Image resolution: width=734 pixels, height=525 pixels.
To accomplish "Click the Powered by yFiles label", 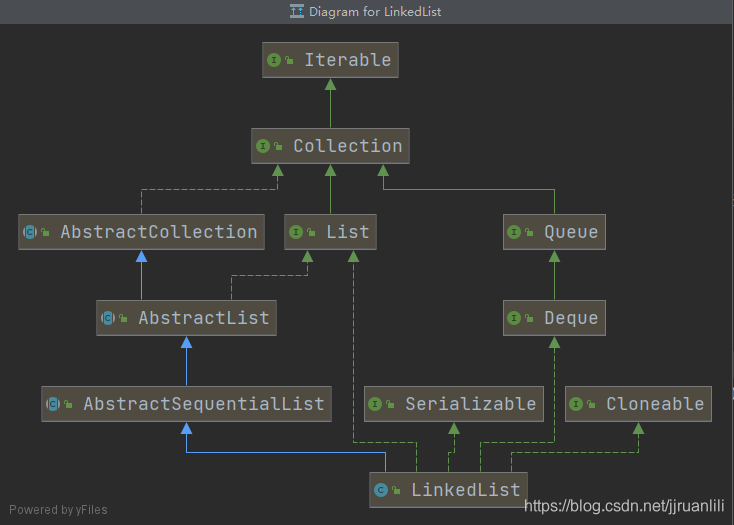I will click(55, 510).
